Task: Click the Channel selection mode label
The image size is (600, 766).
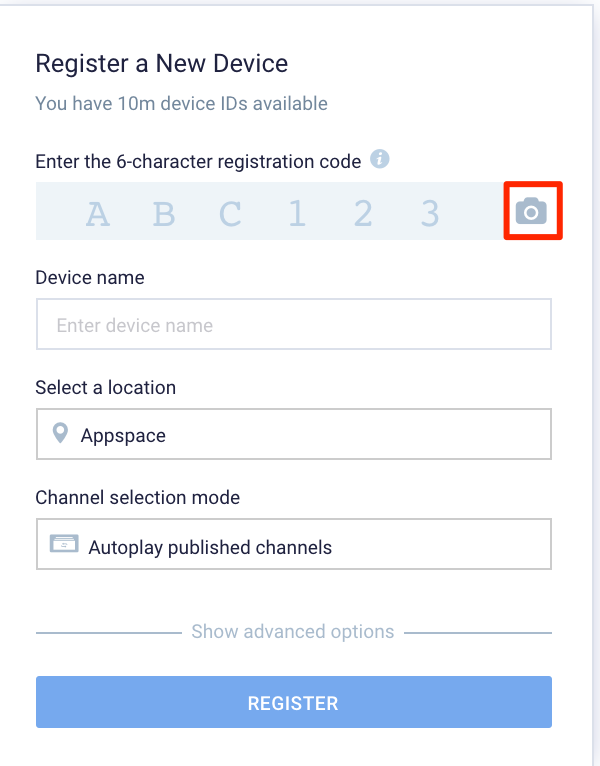Action: pos(138,497)
